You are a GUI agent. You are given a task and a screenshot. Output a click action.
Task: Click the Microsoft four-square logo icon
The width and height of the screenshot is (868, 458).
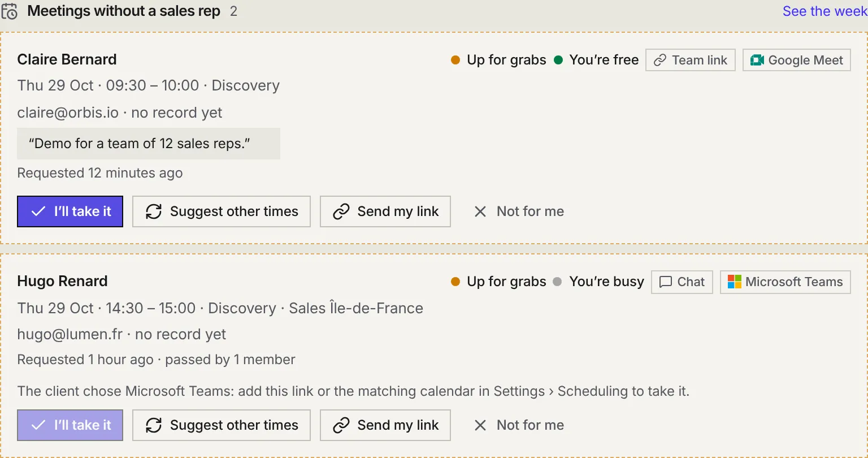tap(734, 282)
